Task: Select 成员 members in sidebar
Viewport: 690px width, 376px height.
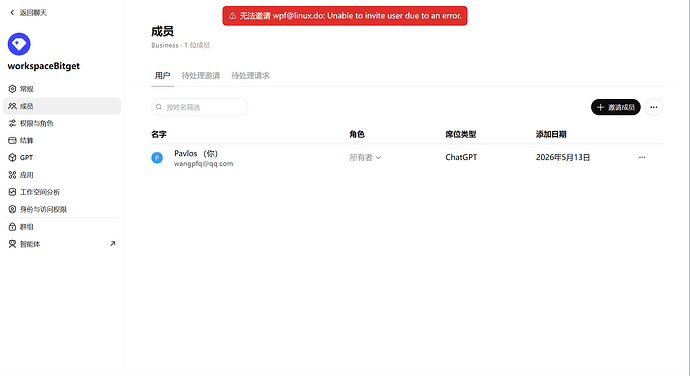Action: (x=62, y=106)
